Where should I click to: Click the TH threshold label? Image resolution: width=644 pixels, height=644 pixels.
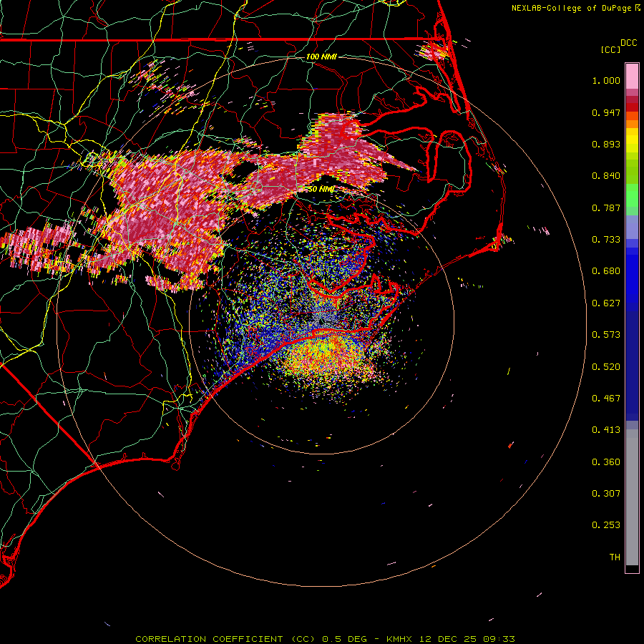click(615, 557)
